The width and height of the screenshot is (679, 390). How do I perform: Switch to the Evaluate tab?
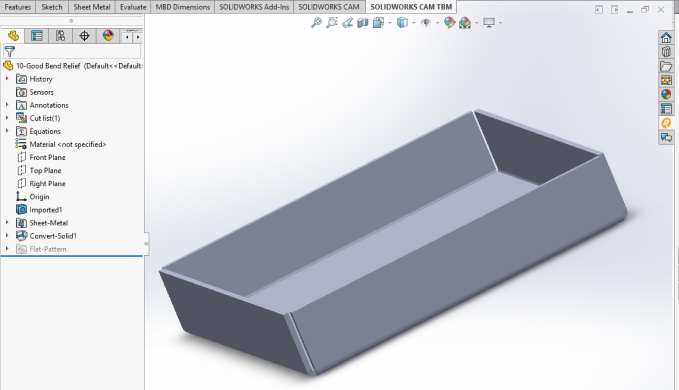(x=133, y=7)
